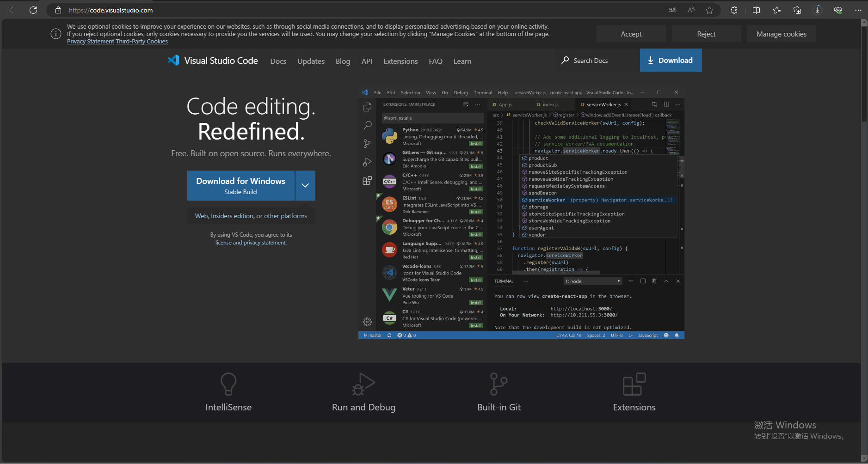Click Source Control icon in VS Code activity bar
The height and width of the screenshot is (464, 868).
point(367,144)
